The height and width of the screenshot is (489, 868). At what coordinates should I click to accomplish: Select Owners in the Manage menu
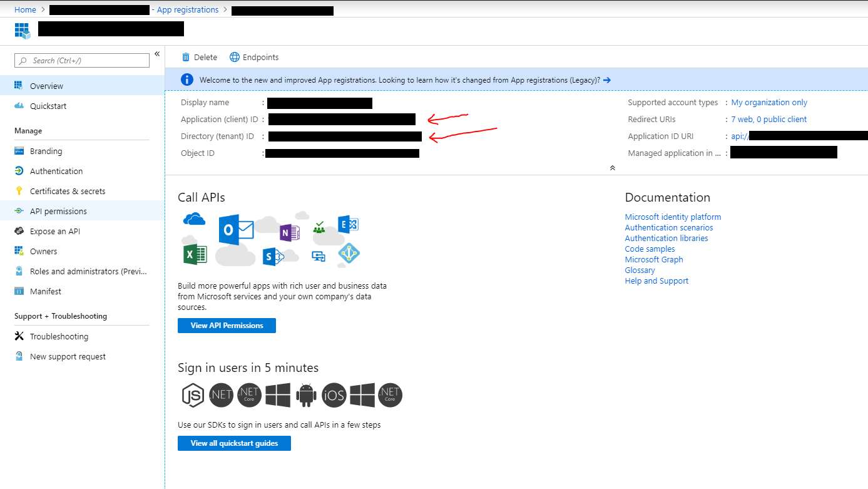43,251
